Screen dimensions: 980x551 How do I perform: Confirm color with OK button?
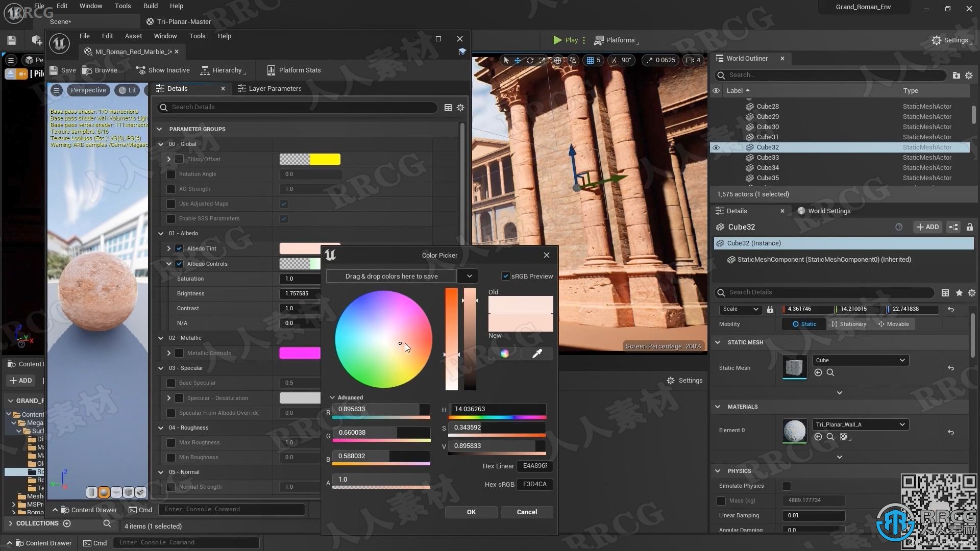pos(471,512)
